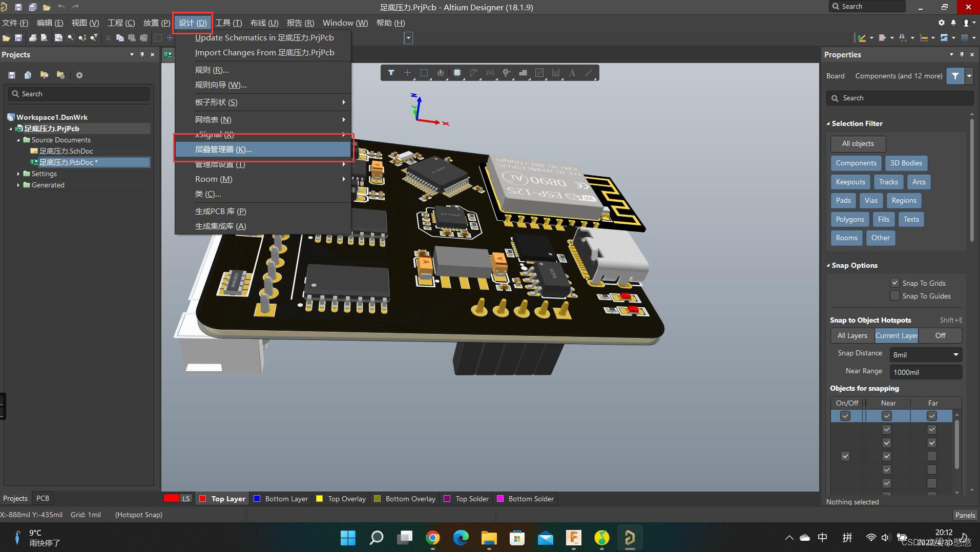The image size is (980, 552).
Task: Select the place component chip icon
Action: click(457, 73)
